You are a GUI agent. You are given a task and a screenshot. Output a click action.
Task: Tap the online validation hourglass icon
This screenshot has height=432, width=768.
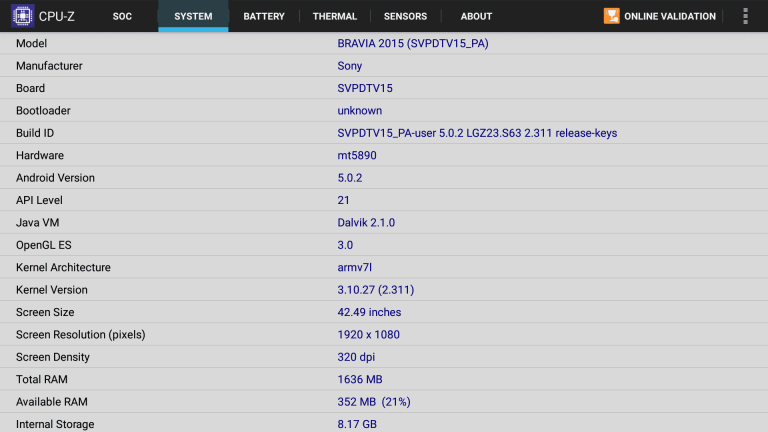[x=611, y=16]
